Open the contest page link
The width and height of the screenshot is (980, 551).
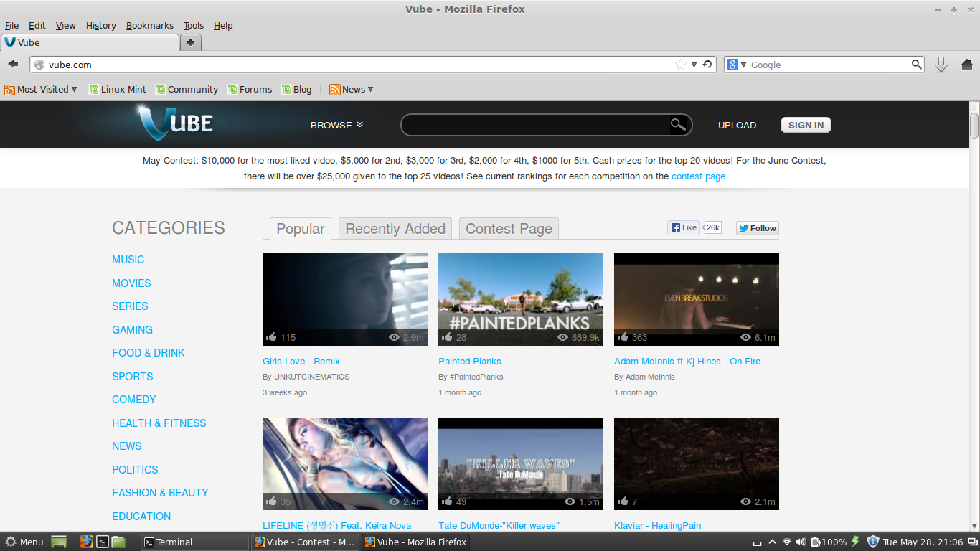698,176
